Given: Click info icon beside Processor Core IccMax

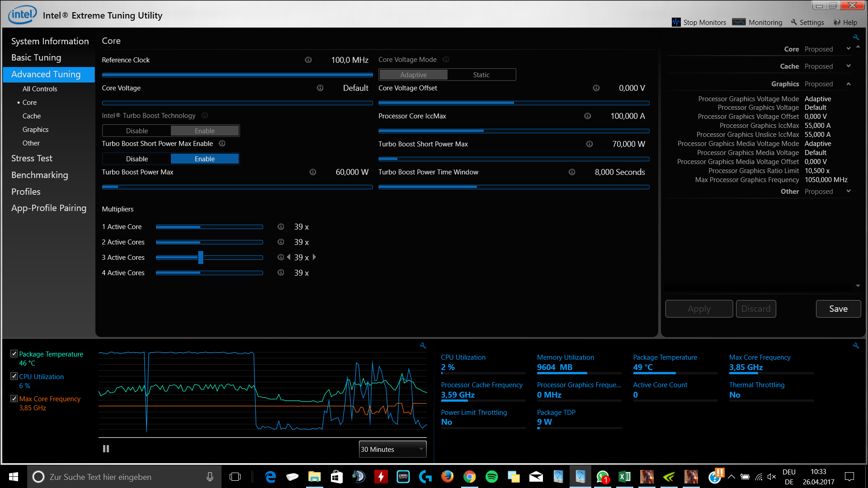Looking at the screenshot, I should pos(587,116).
